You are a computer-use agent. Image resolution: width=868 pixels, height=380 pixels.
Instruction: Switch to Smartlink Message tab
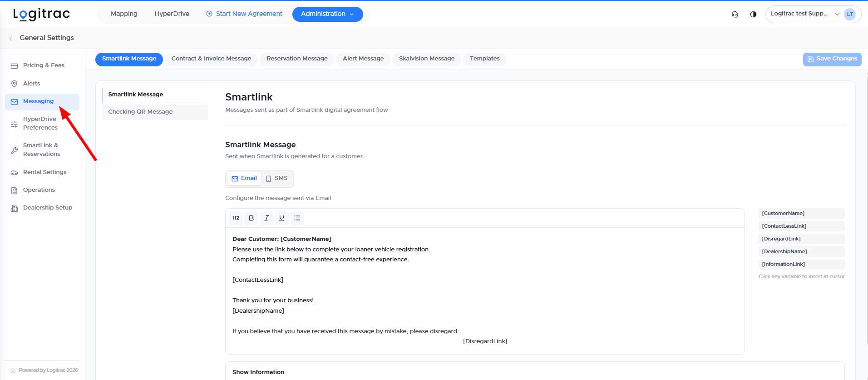tap(129, 59)
